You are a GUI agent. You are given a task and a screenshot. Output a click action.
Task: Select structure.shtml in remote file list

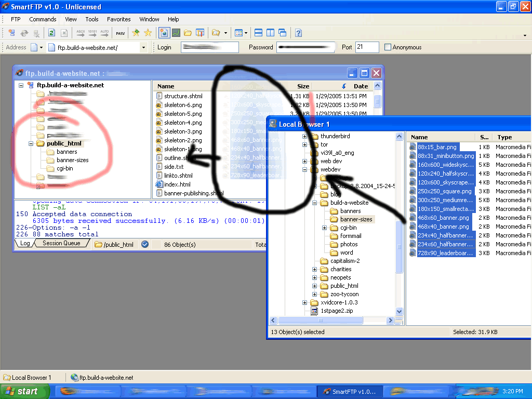point(183,96)
